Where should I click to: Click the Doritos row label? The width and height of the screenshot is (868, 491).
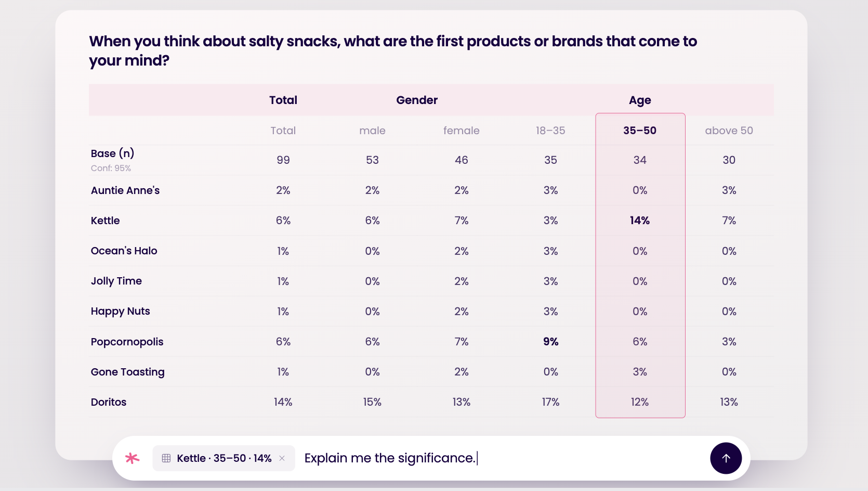[x=109, y=402]
